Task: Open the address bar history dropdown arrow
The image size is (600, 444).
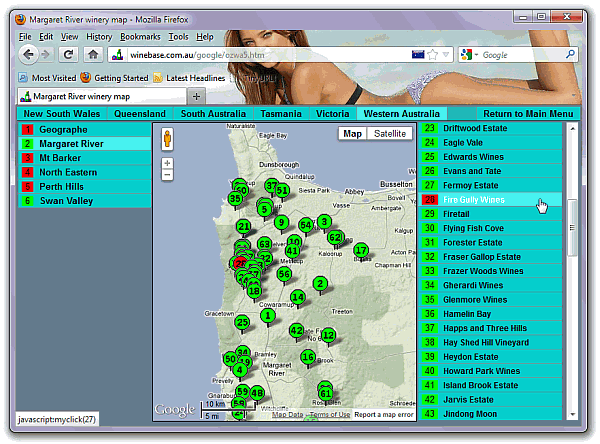Action: (446, 55)
